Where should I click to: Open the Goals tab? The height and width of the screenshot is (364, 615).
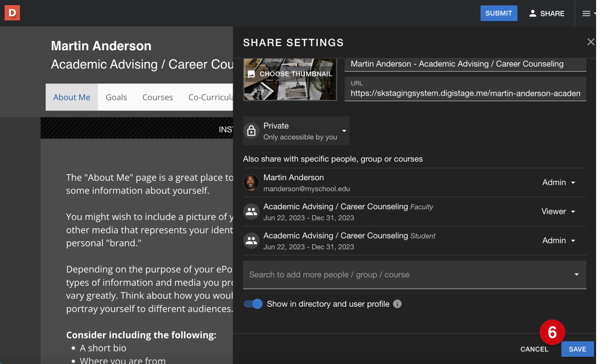tap(116, 97)
